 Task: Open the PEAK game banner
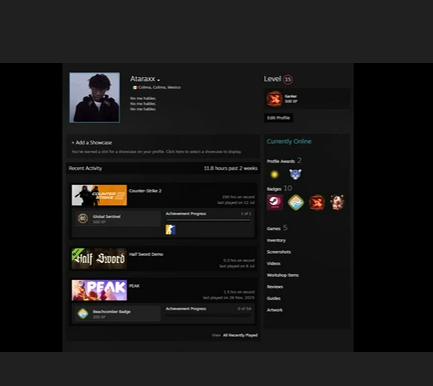point(99,290)
